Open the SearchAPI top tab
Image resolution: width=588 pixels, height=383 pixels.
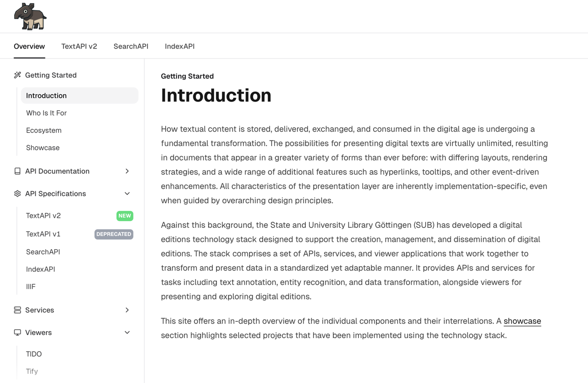tap(131, 46)
